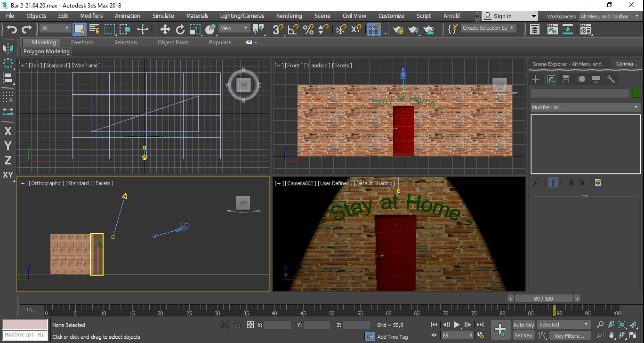This screenshot has width=644, height=343.
Task: Go to the end frame
Action: point(480,325)
